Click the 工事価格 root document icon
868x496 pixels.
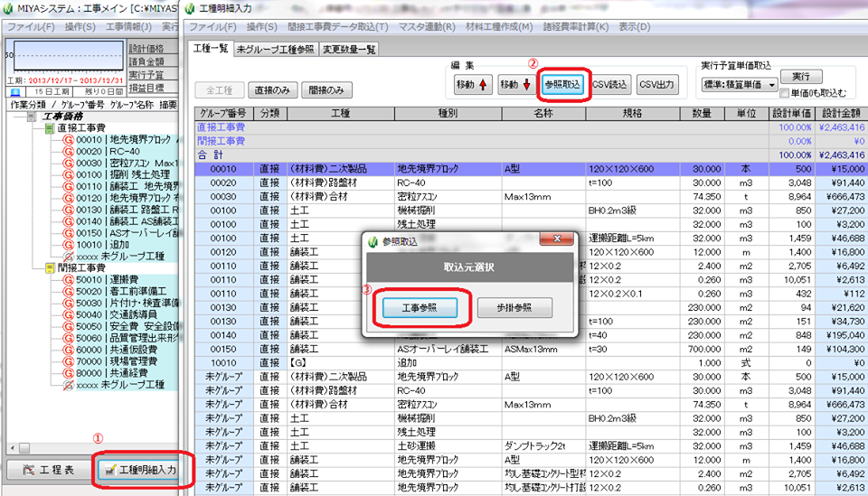[32, 117]
